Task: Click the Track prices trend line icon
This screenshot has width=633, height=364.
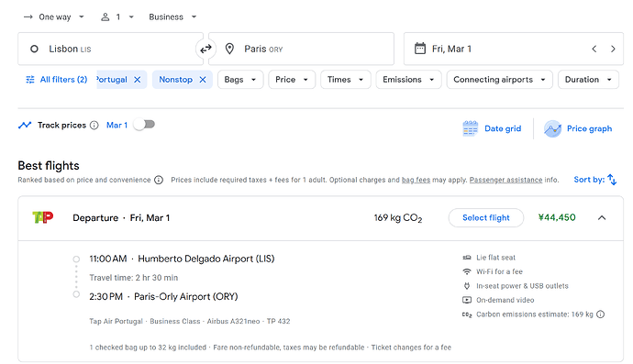Action: coord(25,125)
